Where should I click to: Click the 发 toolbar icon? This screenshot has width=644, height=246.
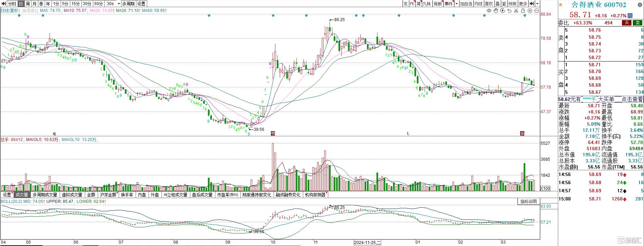406,4
